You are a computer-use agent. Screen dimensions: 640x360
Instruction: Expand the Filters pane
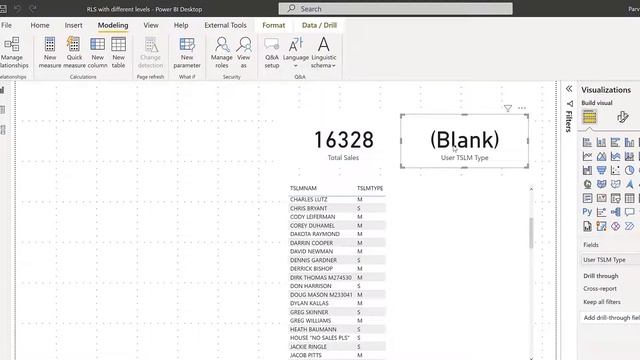(x=569, y=117)
